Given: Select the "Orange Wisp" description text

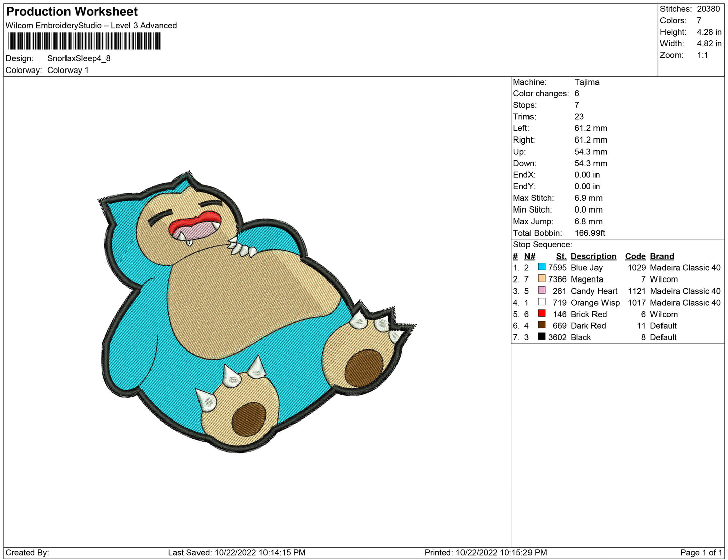Looking at the screenshot, I should tap(595, 303).
